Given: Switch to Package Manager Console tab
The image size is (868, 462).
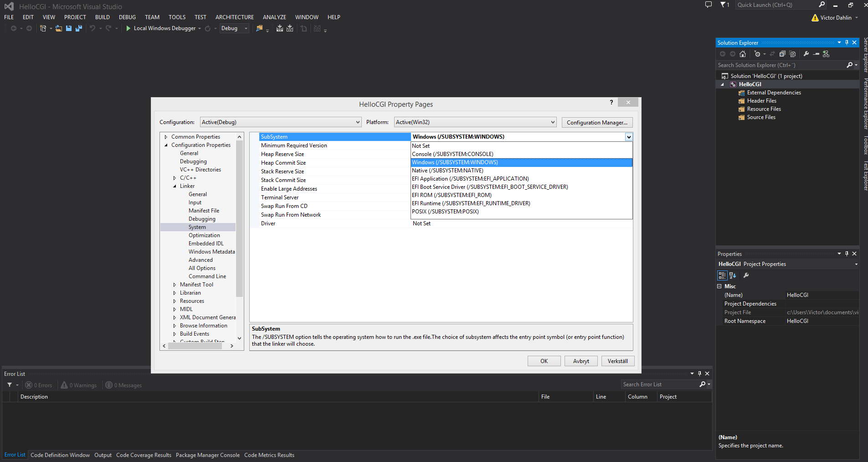Looking at the screenshot, I should coord(208,455).
